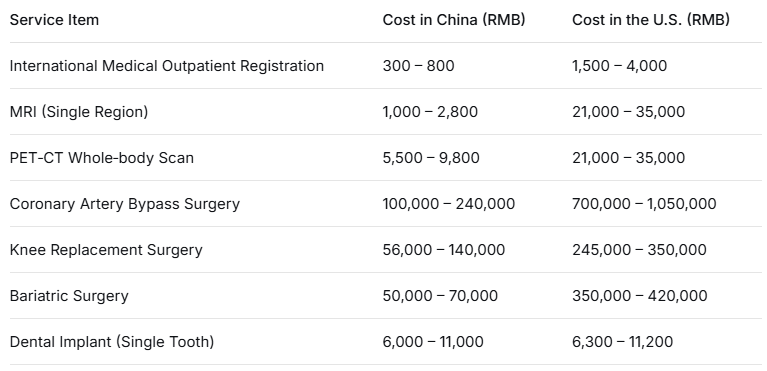Click the 350,000 – 420,000 bariatric cost
This screenshot has width=767, height=371.
[x=640, y=296]
